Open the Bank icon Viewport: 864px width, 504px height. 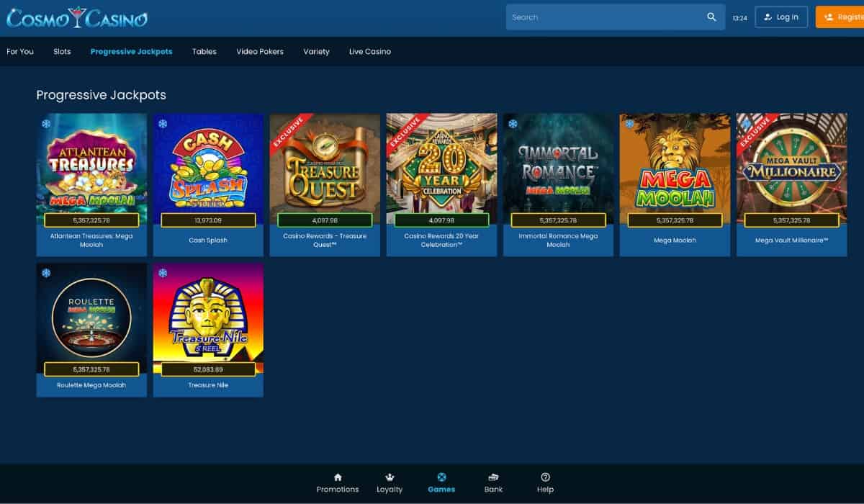point(493,477)
